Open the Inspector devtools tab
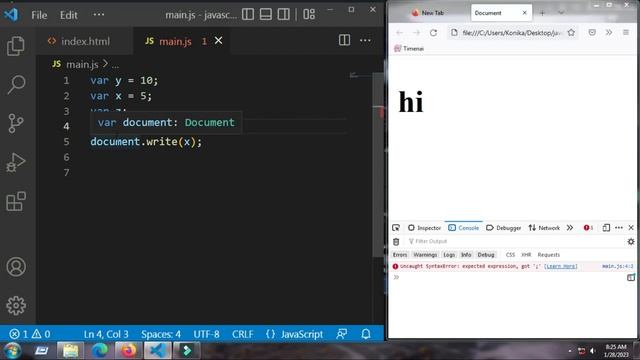The height and width of the screenshot is (360, 640). [424, 228]
